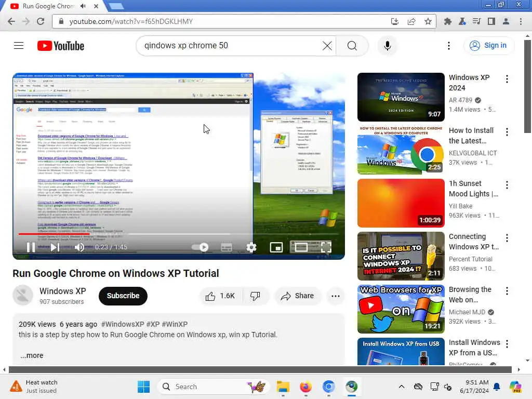Open Chrome side panel
Screen dimensions: 532x399
(x=491, y=21)
